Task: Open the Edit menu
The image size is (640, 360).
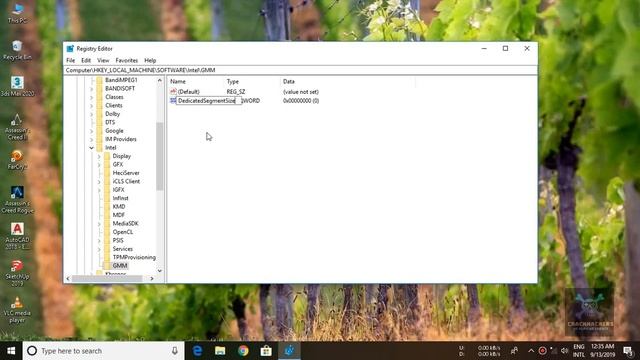Action: click(x=86, y=60)
